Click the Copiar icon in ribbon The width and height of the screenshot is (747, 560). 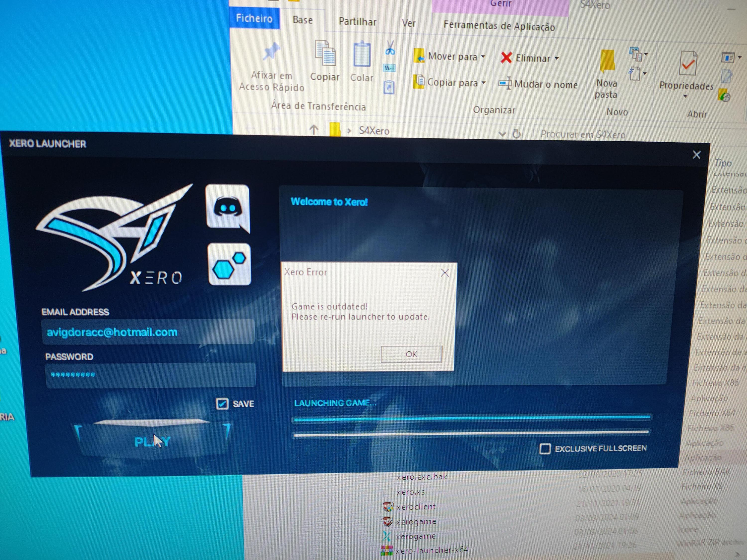tap(325, 54)
